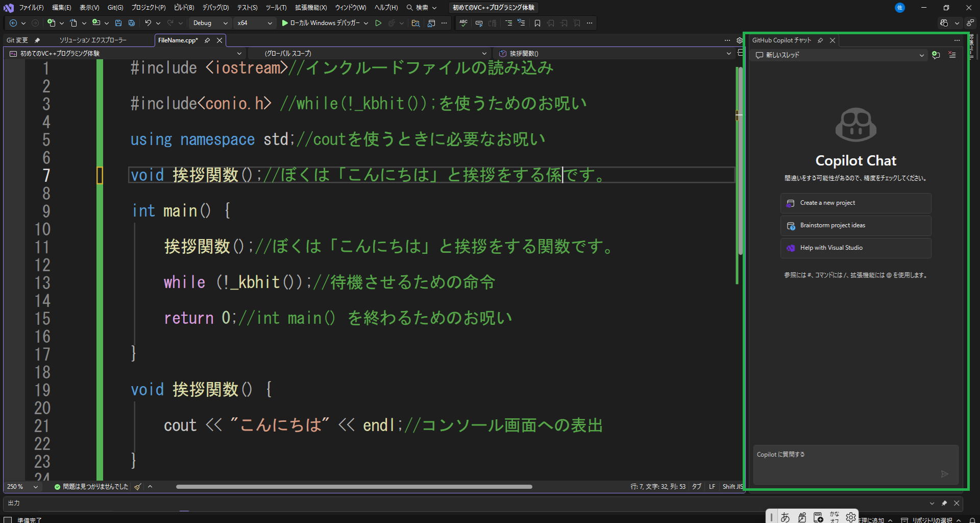
Task: Click the Create a new project suggestion
Action: (855, 203)
